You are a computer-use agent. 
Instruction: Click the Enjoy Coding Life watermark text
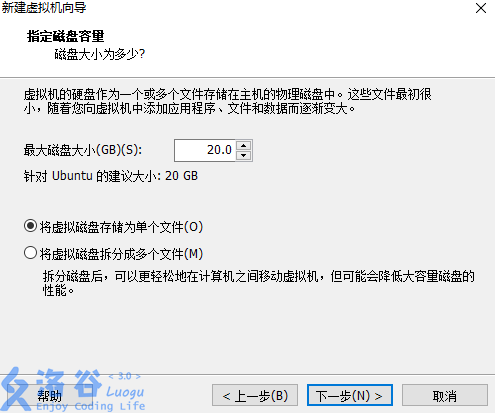pyautogui.click(x=91, y=406)
